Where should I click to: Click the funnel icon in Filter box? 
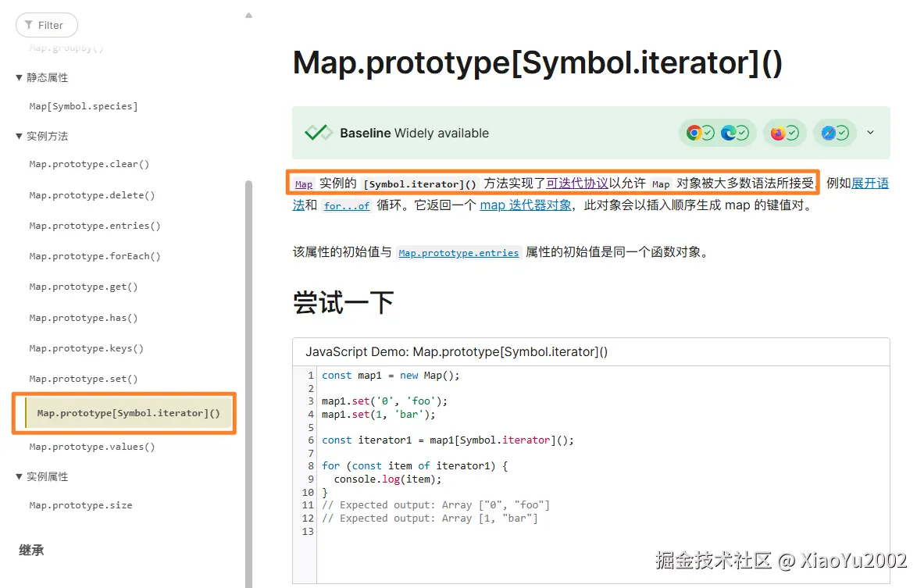click(28, 25)
